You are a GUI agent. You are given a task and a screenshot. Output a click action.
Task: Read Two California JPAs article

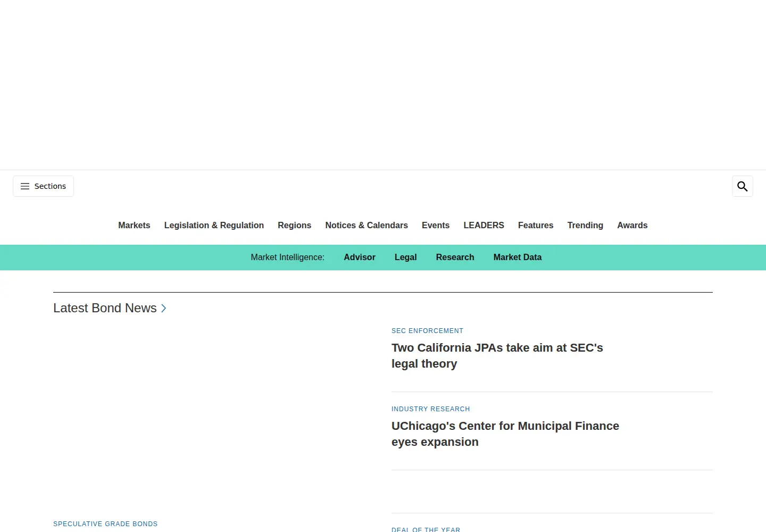[497, 355]
